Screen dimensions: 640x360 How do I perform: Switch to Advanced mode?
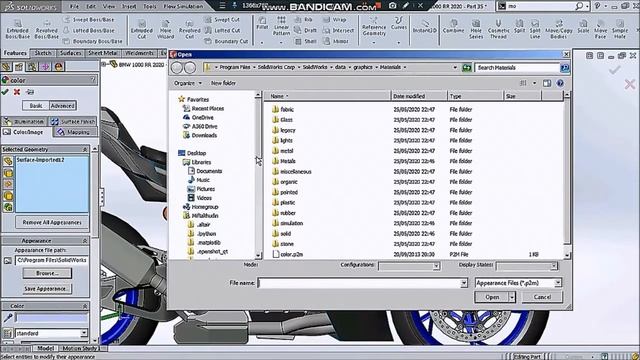[62, 106]
